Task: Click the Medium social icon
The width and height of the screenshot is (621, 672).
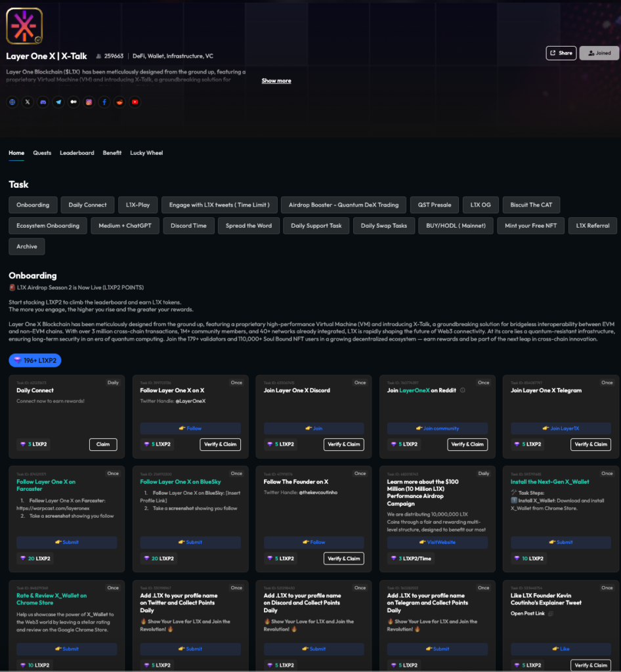Action: 74,102
